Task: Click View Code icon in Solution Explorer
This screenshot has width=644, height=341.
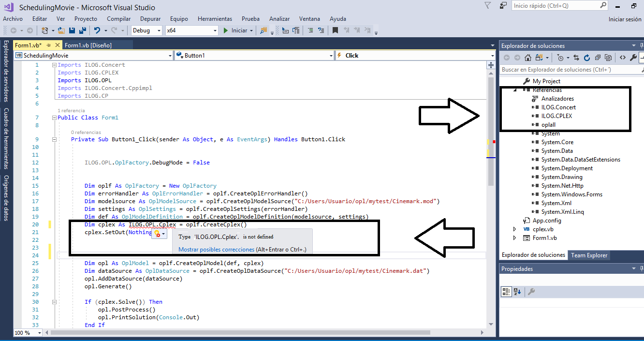Action: (623, 58)
